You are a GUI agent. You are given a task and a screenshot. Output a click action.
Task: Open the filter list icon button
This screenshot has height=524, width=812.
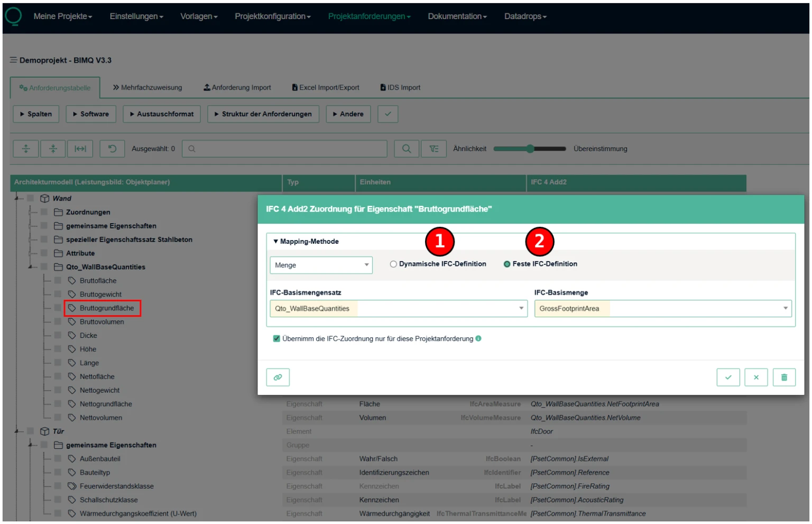coord(433,149)
